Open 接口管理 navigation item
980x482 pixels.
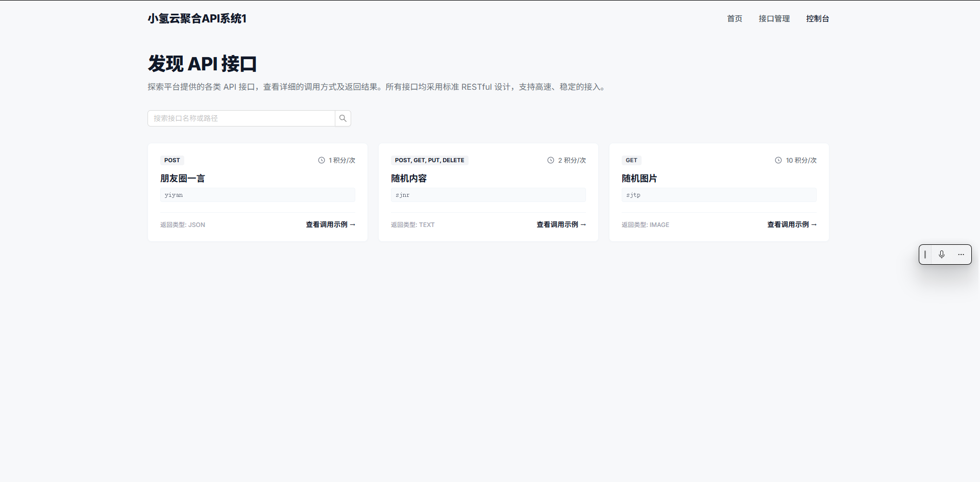(774, 18)
